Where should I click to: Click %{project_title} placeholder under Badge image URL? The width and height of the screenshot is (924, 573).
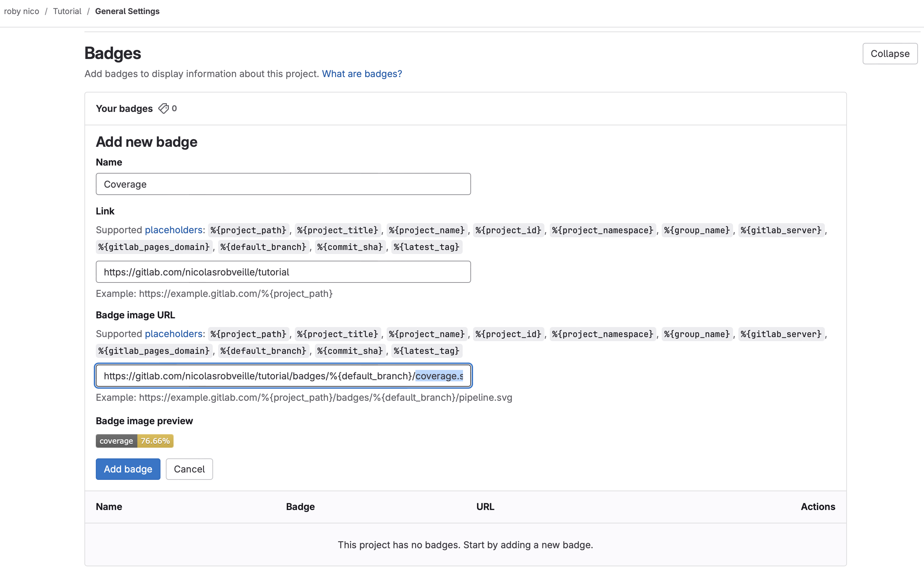click(338, 334)
